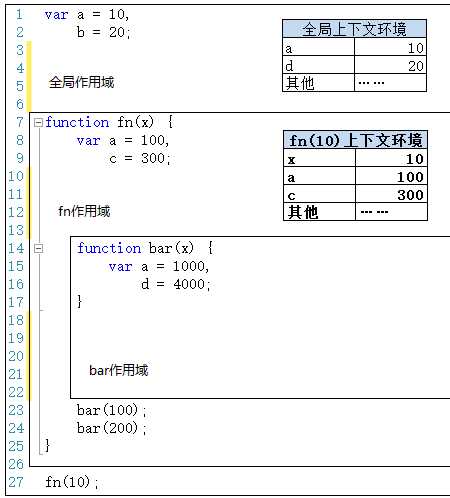Click line number 1 in gutter
The width and height of the screenshot is (450, 498).
19,14
